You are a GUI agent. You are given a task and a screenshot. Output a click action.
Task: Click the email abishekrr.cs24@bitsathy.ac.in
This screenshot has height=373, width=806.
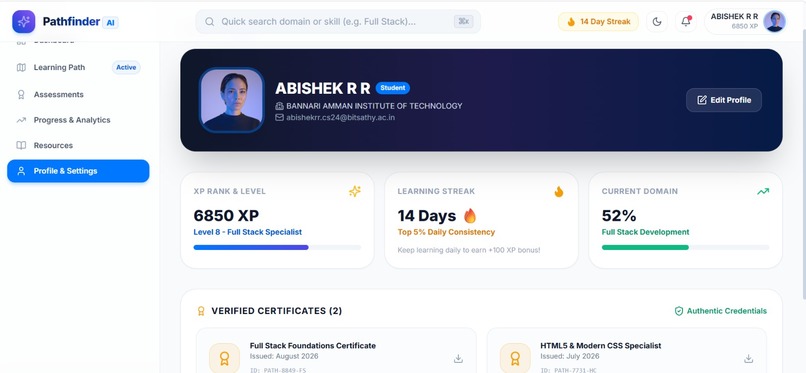tap(340, 118)
